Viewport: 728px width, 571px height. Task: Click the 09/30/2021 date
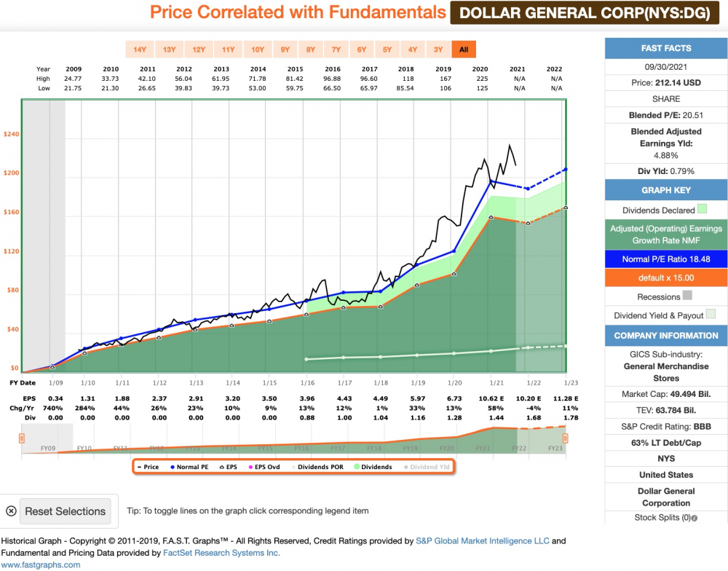(666, 67)
